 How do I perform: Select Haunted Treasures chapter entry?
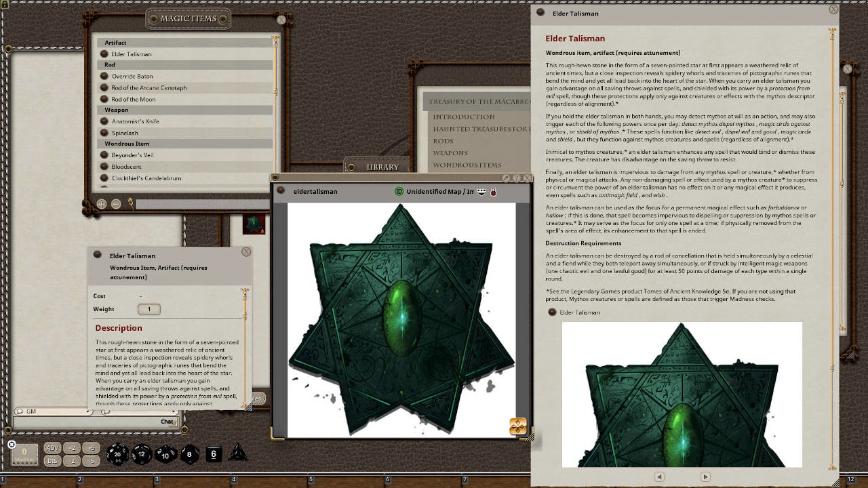[481, 129]
